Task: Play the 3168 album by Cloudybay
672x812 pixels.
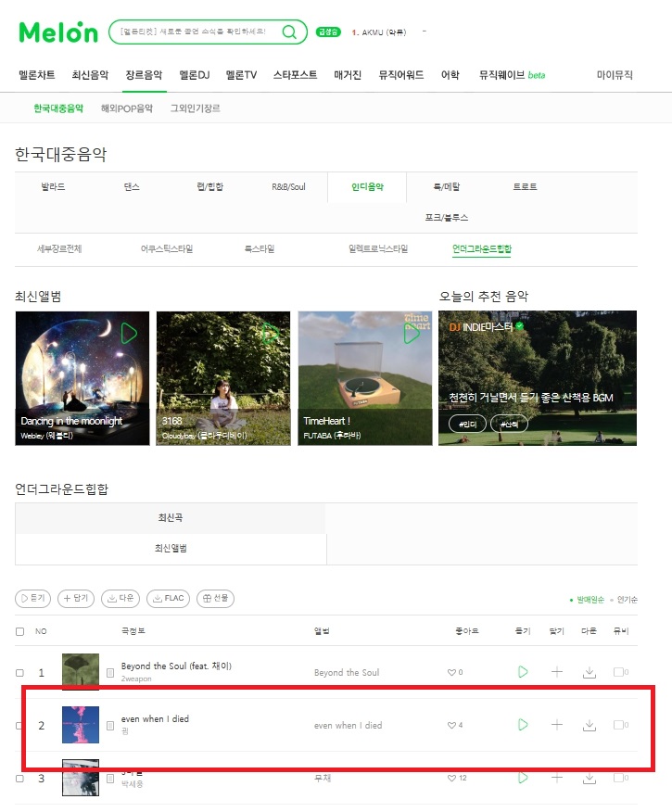Action: 270,333
